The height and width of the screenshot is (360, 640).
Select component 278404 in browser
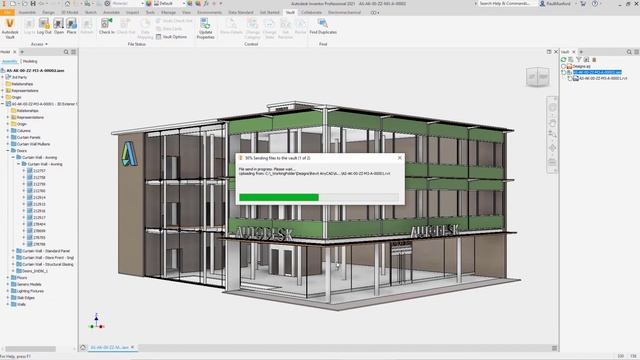36,224
